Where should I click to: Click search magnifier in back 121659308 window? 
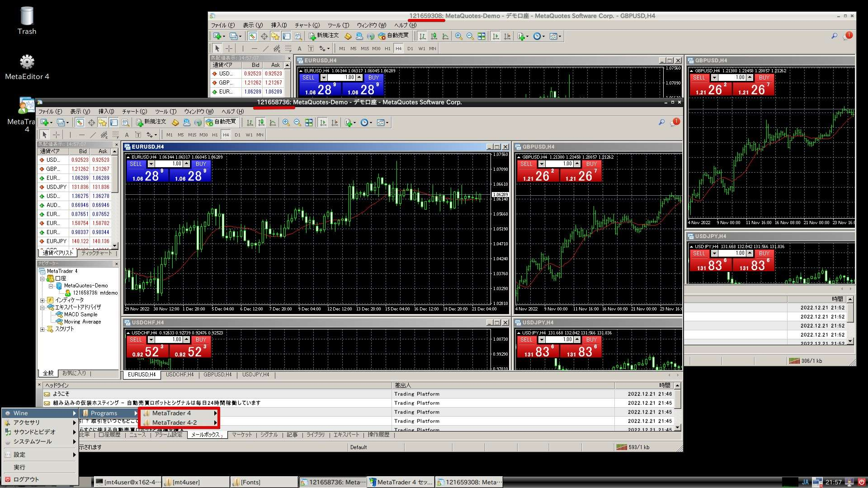(834, 36)
